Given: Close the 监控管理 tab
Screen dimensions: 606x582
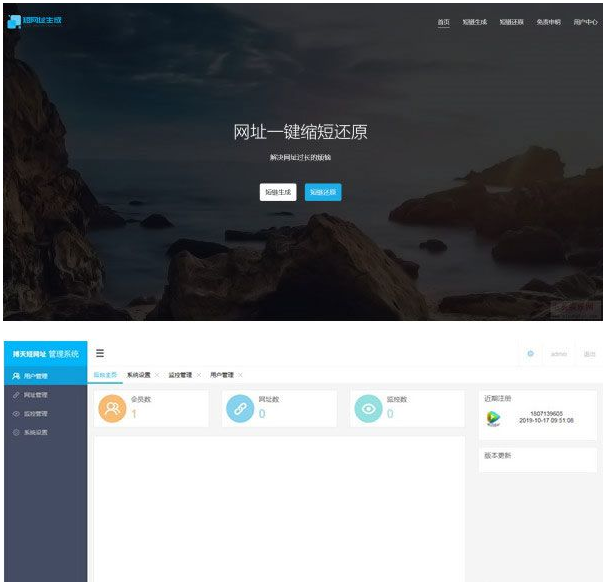Looking at the screenshot, I should pyautogui.click(x=199, y=375).
